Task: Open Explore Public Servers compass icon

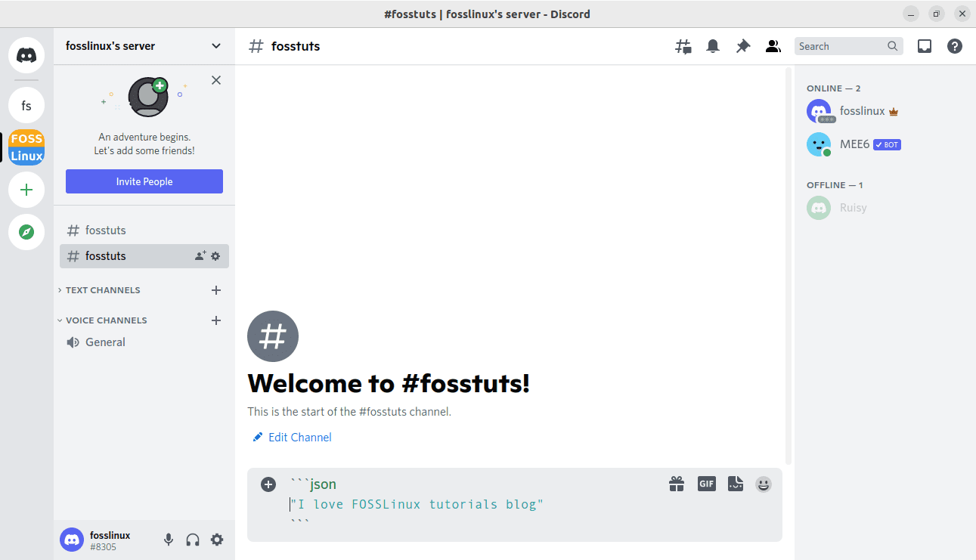Action: click(x=26, y=232)
